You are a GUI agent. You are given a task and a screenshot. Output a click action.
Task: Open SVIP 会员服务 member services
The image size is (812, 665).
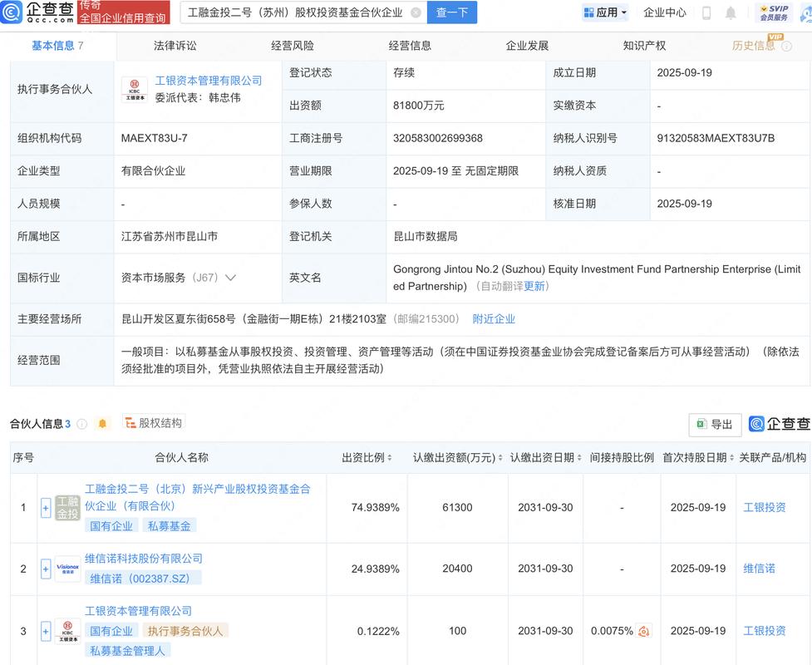[777, 12]
